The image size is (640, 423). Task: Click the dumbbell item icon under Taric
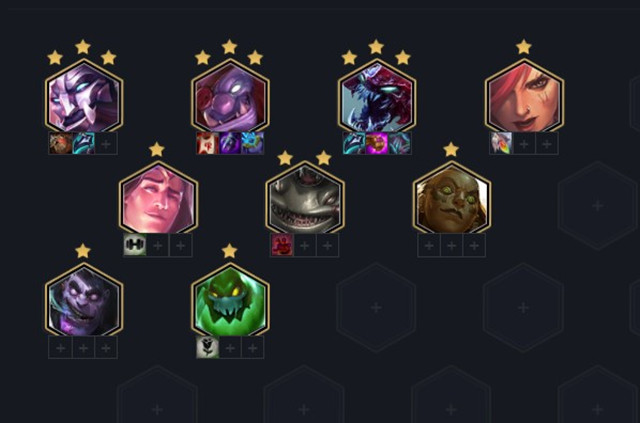point(135,245)
